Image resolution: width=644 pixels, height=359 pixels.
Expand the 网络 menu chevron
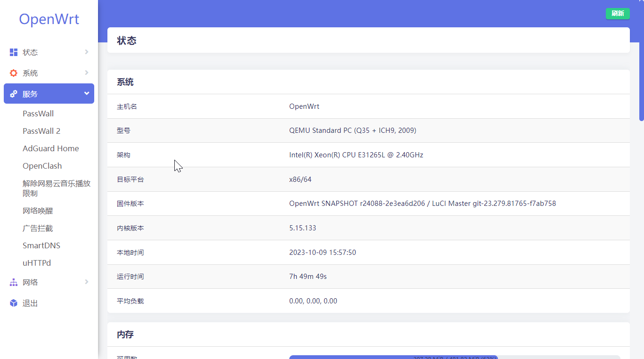pyautogui.click(x=87, y=282)
